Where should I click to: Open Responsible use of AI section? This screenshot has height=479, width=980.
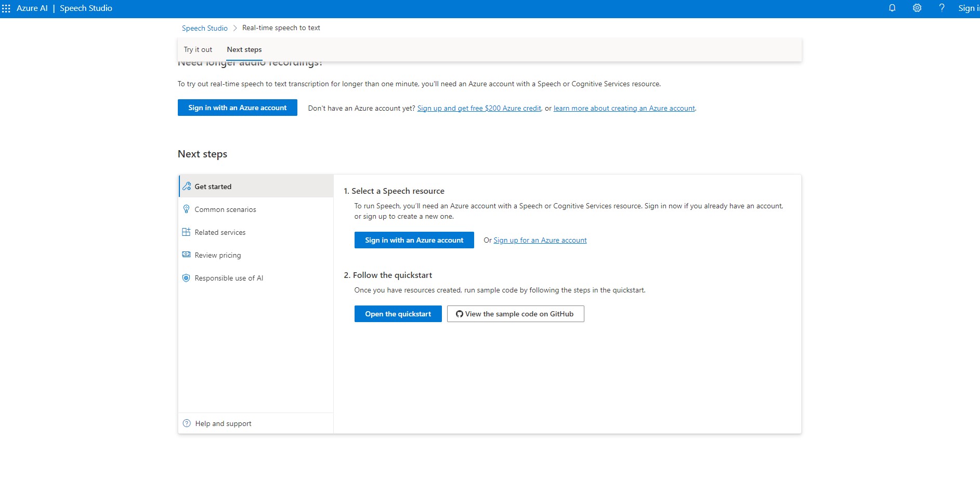[x=256, y=277]
